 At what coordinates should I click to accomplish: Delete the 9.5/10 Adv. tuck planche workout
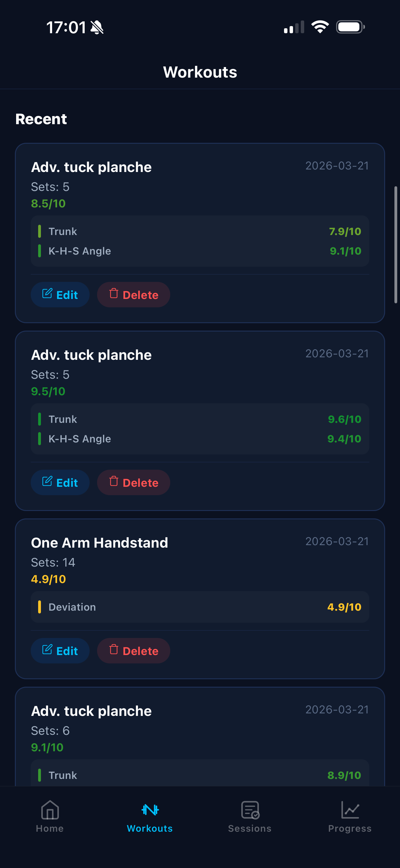tap(134, 482)
